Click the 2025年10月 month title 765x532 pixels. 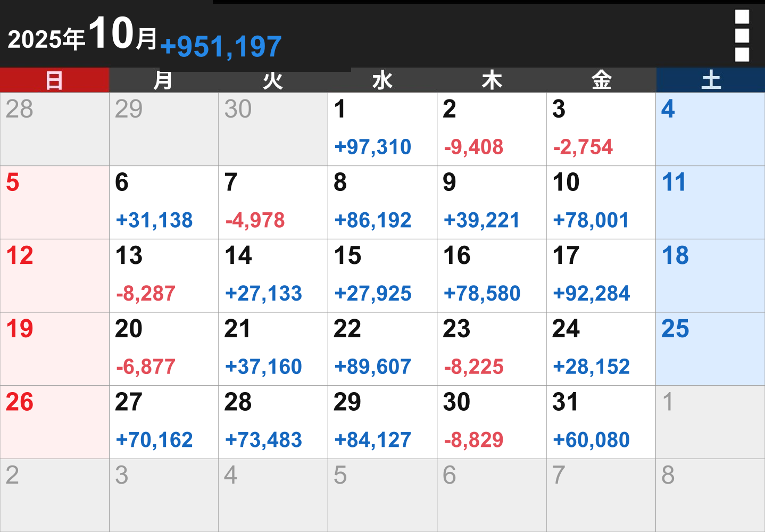(83, 34)
